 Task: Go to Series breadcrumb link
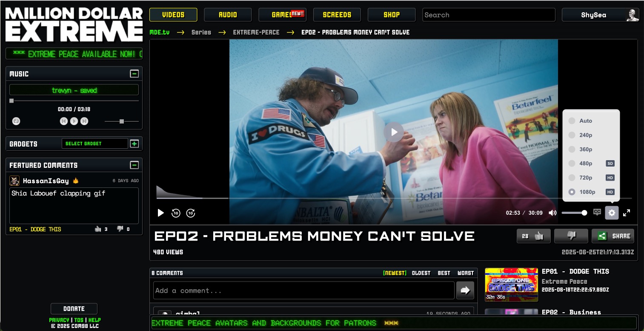pyautogui.click(x=201, y=32)
